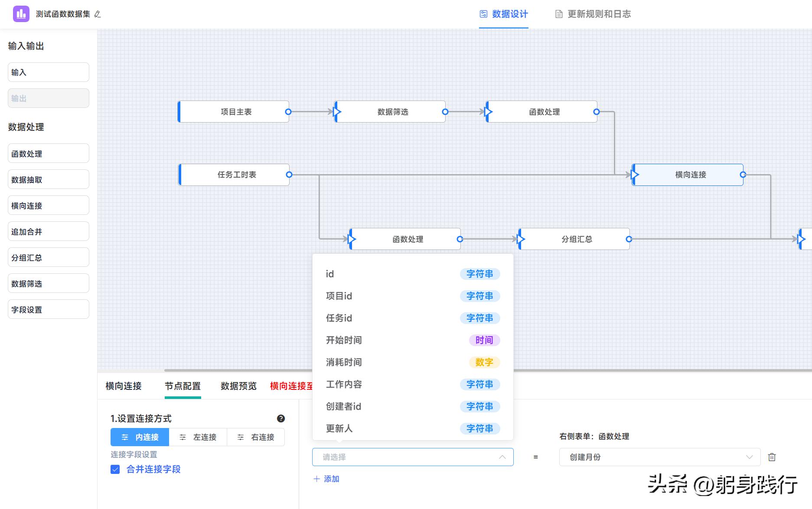Screen dimensions: 812x509
Task: Choose 开始时间 field in dropdown list
Action: click(x=413, y=340)
